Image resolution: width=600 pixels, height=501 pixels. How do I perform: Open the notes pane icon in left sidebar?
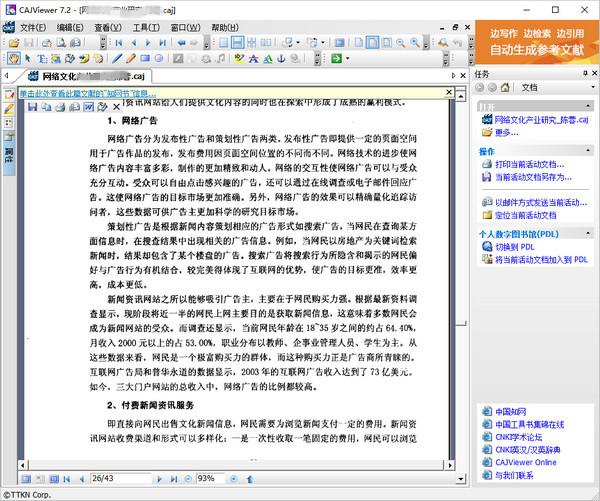(x=9, y=94)
